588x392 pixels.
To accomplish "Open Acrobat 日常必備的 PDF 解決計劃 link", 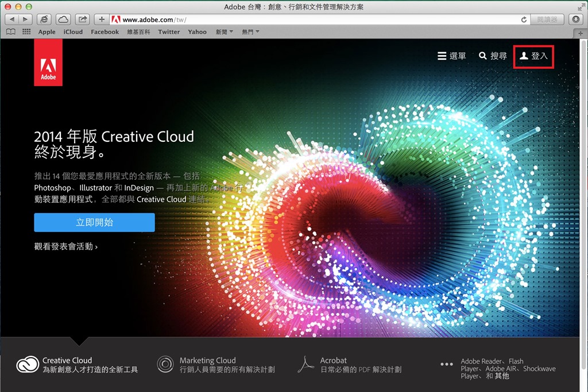I will (361, 364).
